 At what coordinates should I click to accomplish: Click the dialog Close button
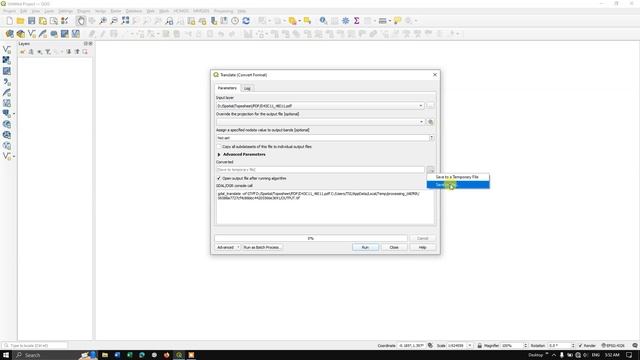coord(393,247)
